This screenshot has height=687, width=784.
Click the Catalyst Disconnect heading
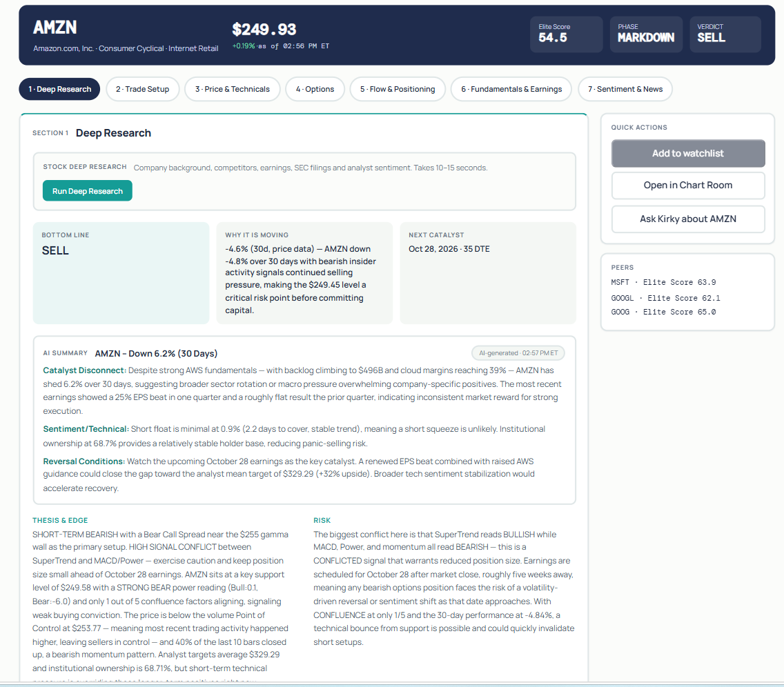84,370
